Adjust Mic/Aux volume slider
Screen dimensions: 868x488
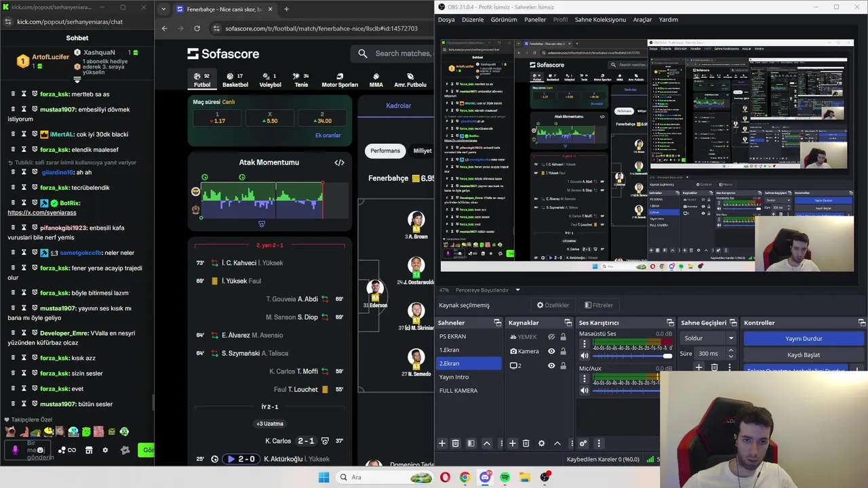[x=627, y=390]
